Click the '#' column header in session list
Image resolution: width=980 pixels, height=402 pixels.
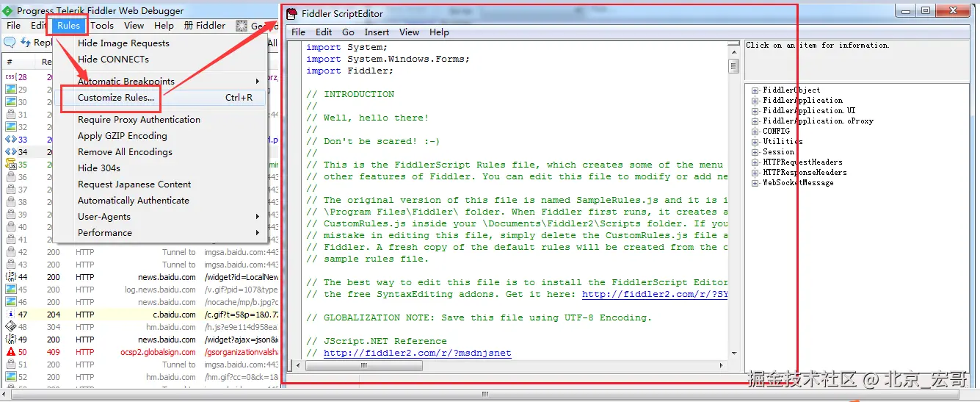pos(10,62)
